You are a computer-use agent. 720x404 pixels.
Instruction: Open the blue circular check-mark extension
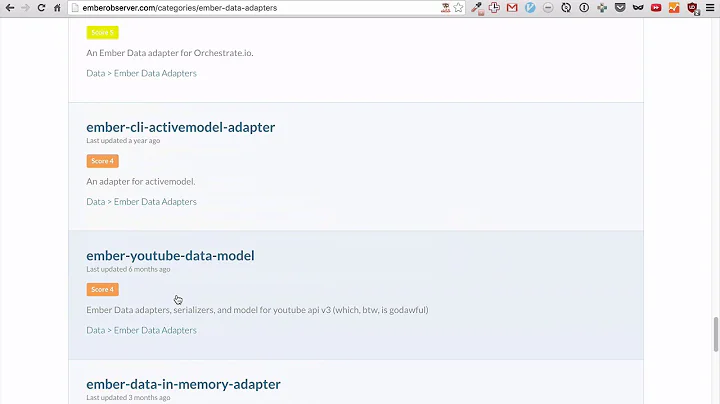[530, 7]
